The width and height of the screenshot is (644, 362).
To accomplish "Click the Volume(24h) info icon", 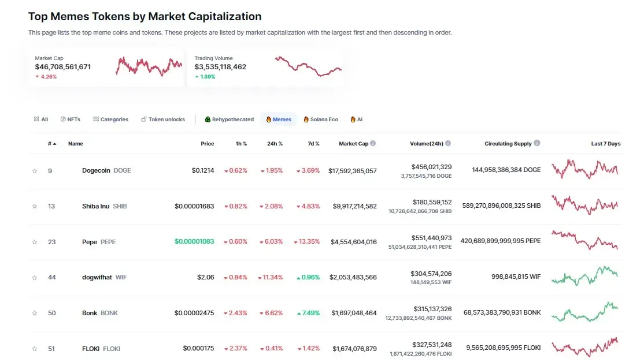I will [x=448, y=143].
